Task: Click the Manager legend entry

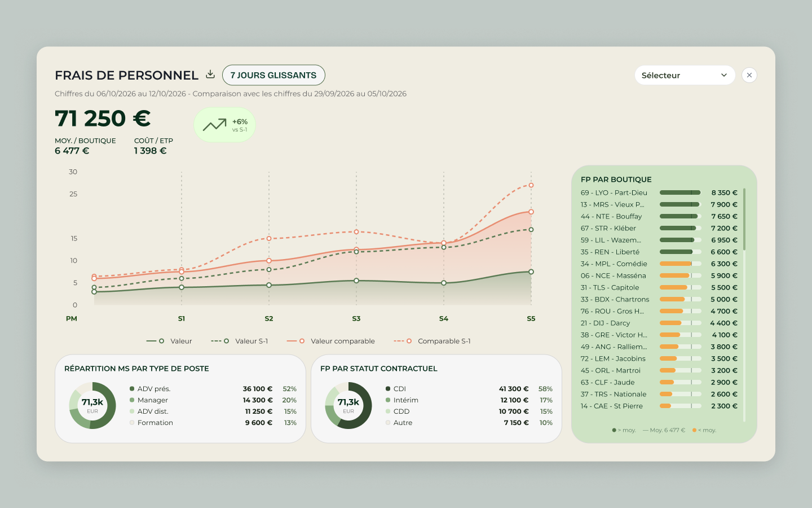Action: 213,400
